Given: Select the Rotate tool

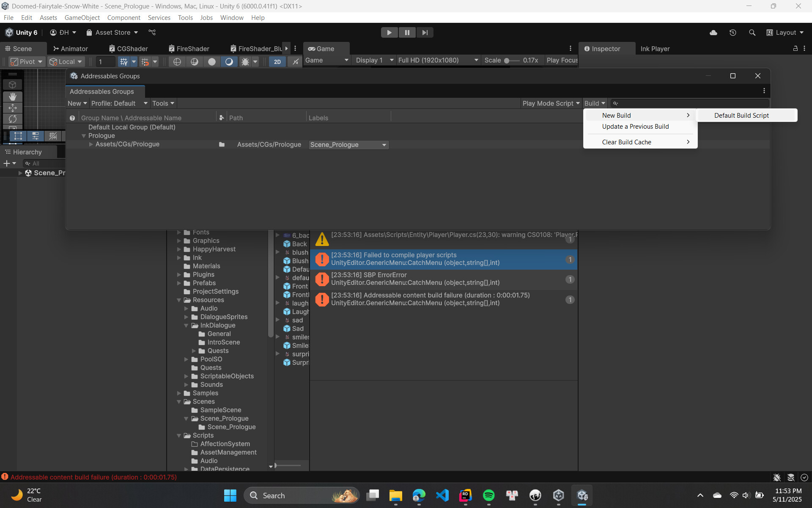Looking at the screenshot, I should click(x=13, y=119).
